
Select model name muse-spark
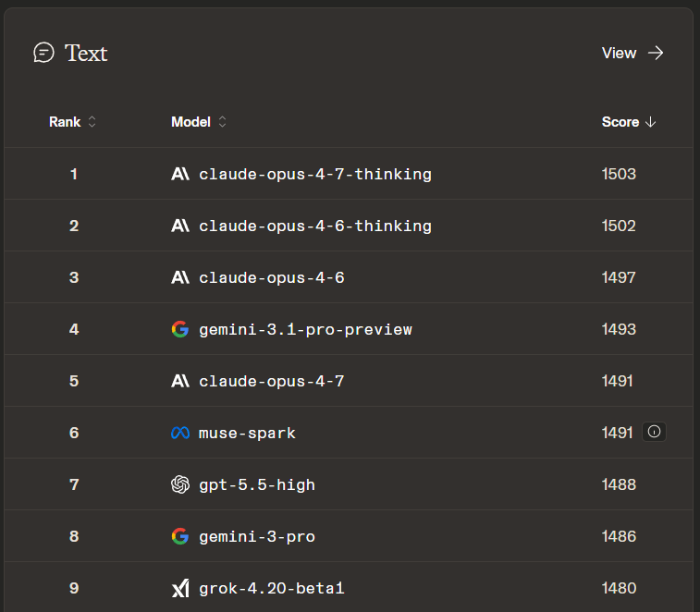(x=247, y=433)
